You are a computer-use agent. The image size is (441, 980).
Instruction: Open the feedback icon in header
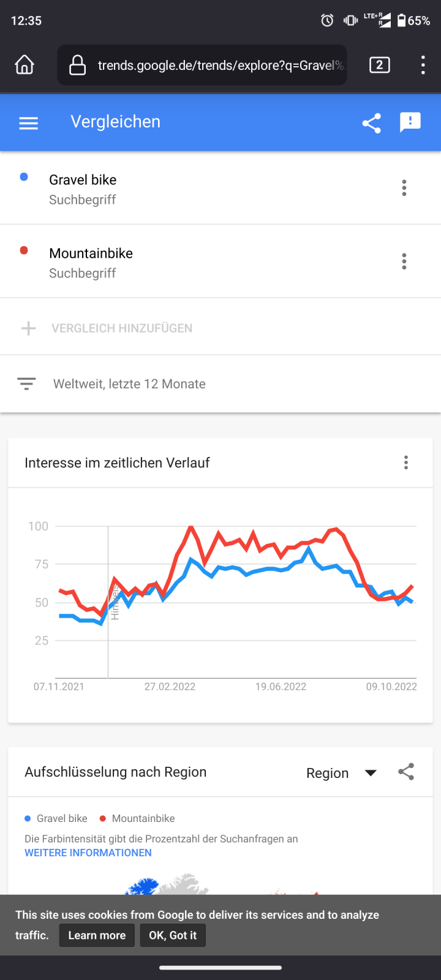coord(410,123)
